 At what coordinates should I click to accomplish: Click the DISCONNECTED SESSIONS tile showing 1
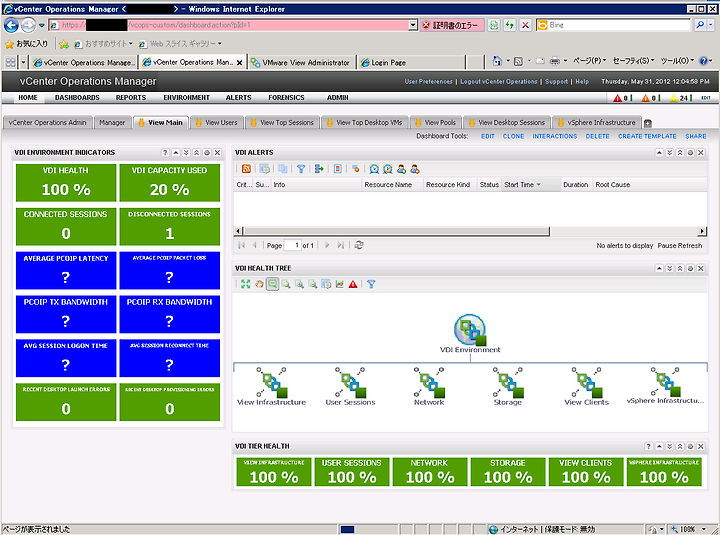(170, 227)
